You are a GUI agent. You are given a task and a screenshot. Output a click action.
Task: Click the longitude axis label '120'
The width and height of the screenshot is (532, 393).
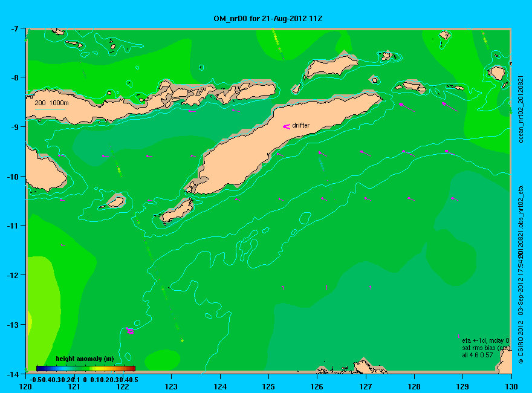25,386
